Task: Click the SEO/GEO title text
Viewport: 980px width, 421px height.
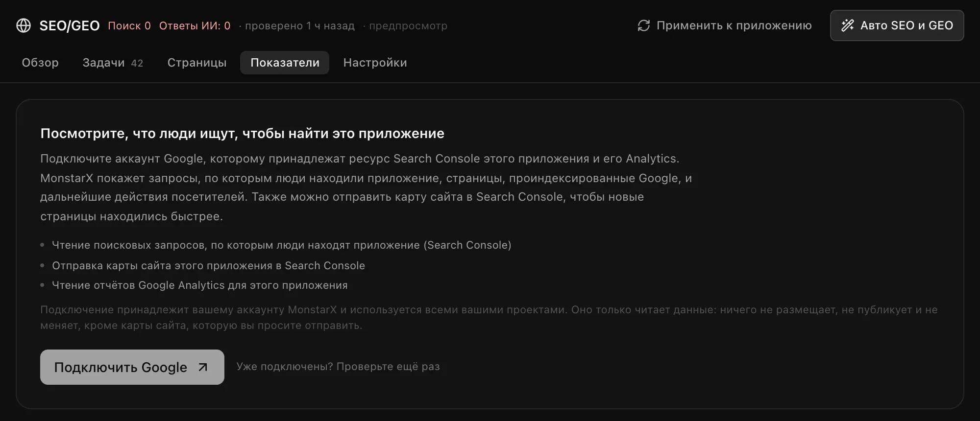Action: coord(70,25)
